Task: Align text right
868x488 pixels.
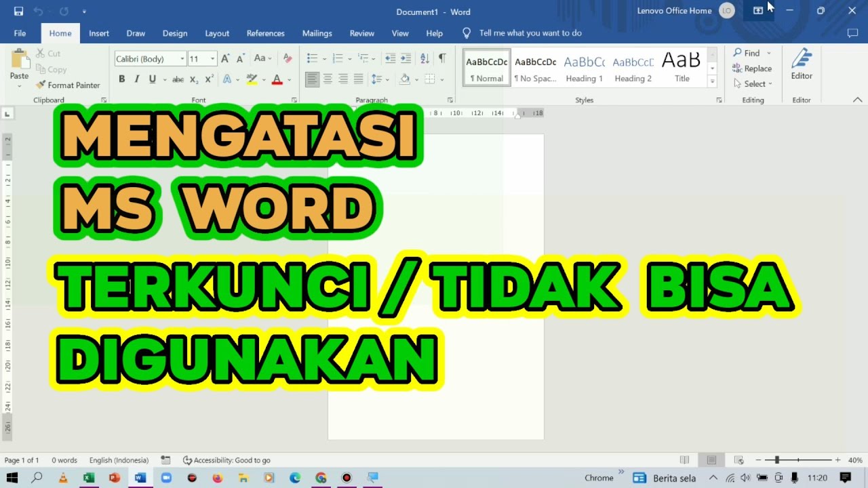Action: 343,79
